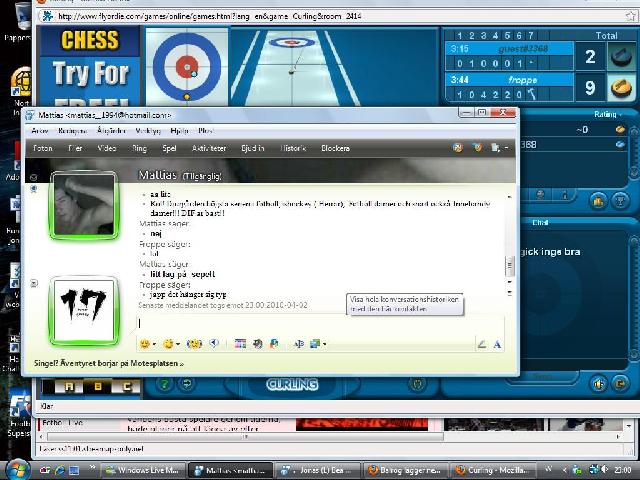Image resolution: width=640 pixels, height=480 pixels.
Task: Open Spel in the chat toolbar
Action: point(169,148)
